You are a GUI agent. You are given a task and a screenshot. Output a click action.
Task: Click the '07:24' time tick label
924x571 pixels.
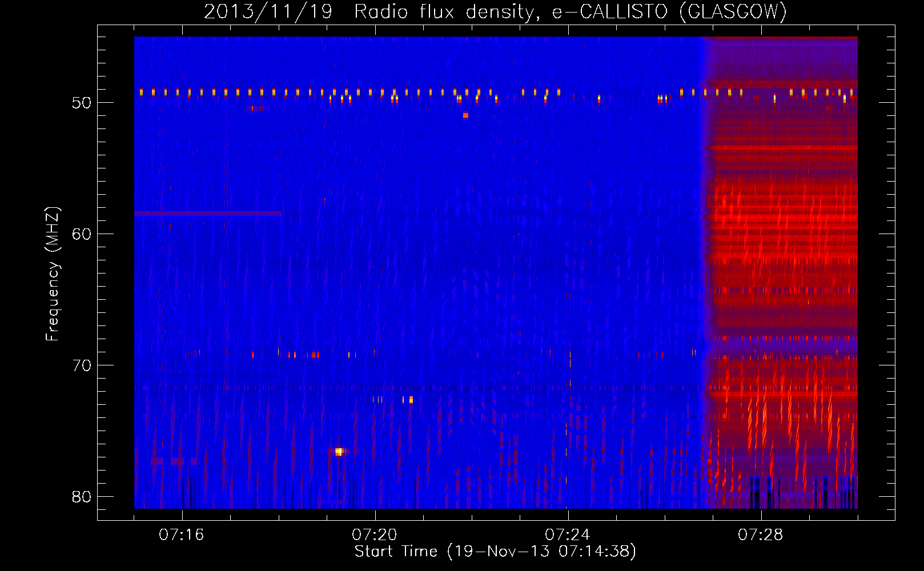click(x=568, y=535)
